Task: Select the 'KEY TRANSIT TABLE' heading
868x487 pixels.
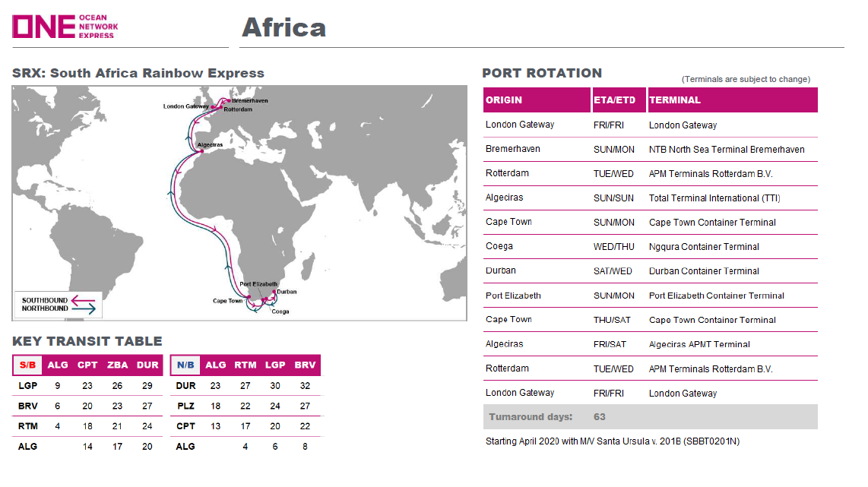Action: pyautogui.click(x=87, y=341)
